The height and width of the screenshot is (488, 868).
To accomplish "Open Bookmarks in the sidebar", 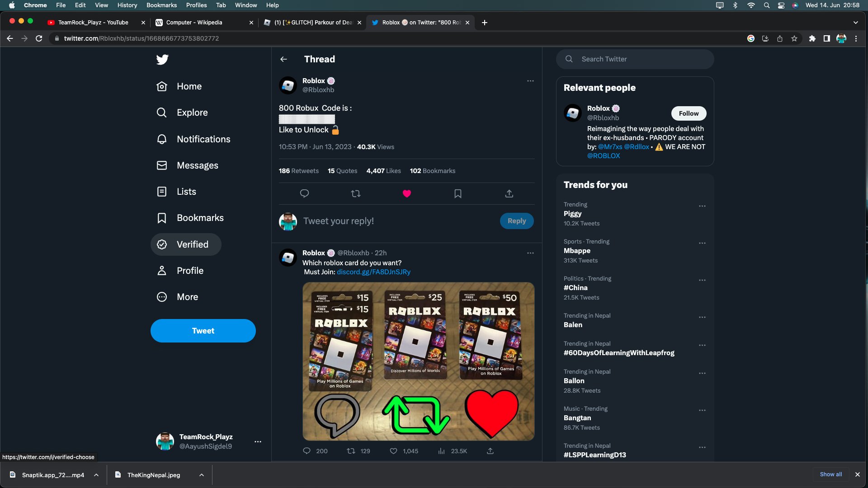I will [190, 218].
